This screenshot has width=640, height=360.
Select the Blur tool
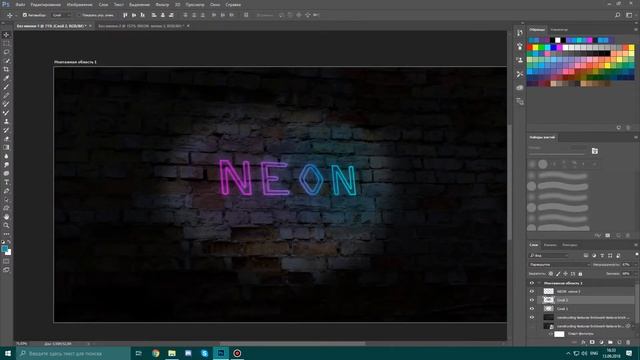(x=6, y=156)
